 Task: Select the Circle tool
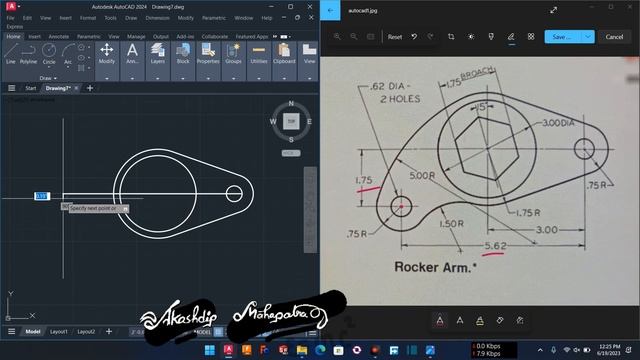(49, 54)
